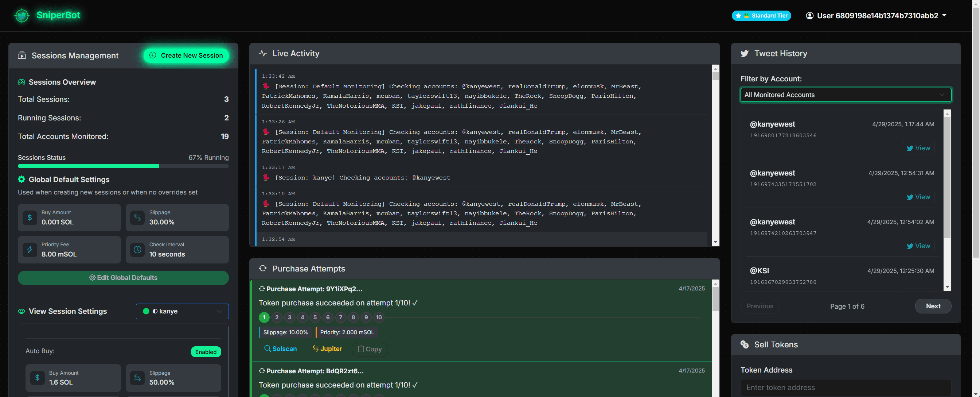Copy the token address of purchase 9Y1iXPq2
Viewport: 980px width, 397px height.
point(370,349)
